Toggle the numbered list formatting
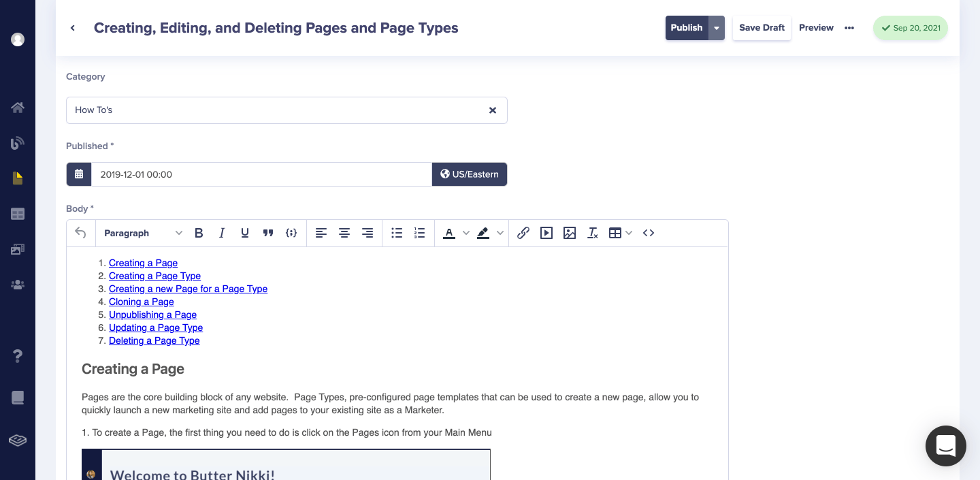The width and height of the screenshot is (980, 480). coord(419,233)
